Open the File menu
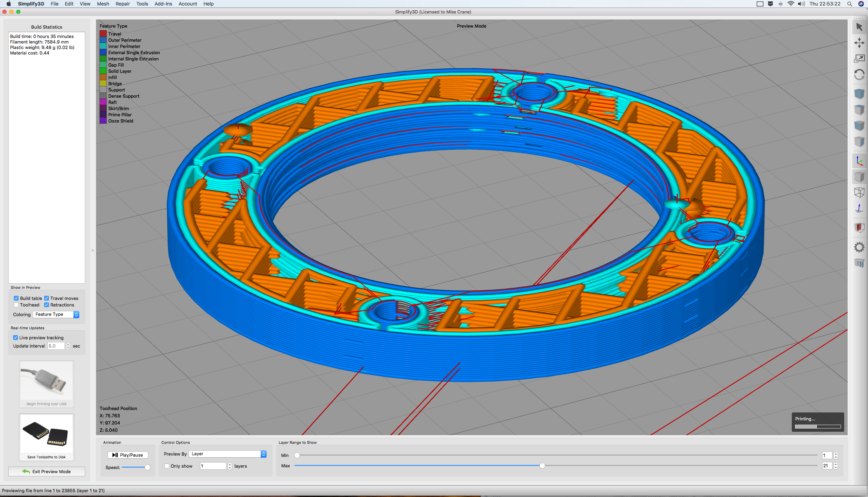 pos(54,4)
